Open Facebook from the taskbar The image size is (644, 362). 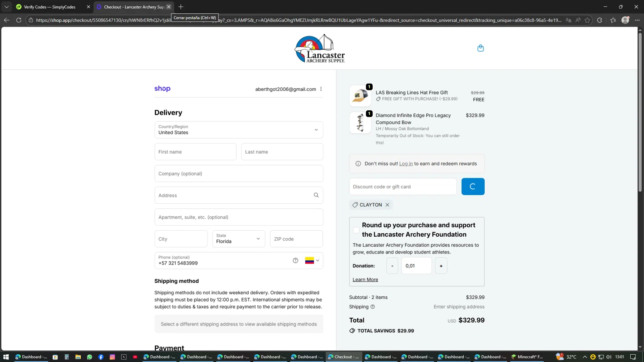(x=101, y=357)
